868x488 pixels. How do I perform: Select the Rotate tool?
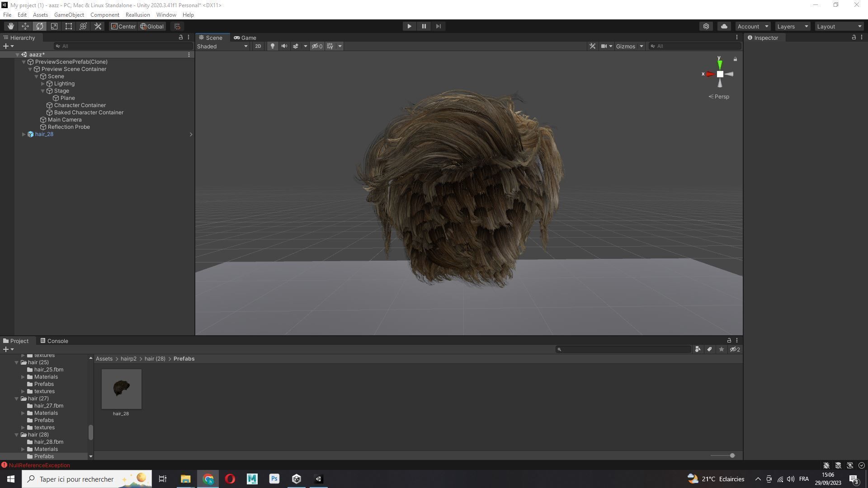[x=39, y=26]
